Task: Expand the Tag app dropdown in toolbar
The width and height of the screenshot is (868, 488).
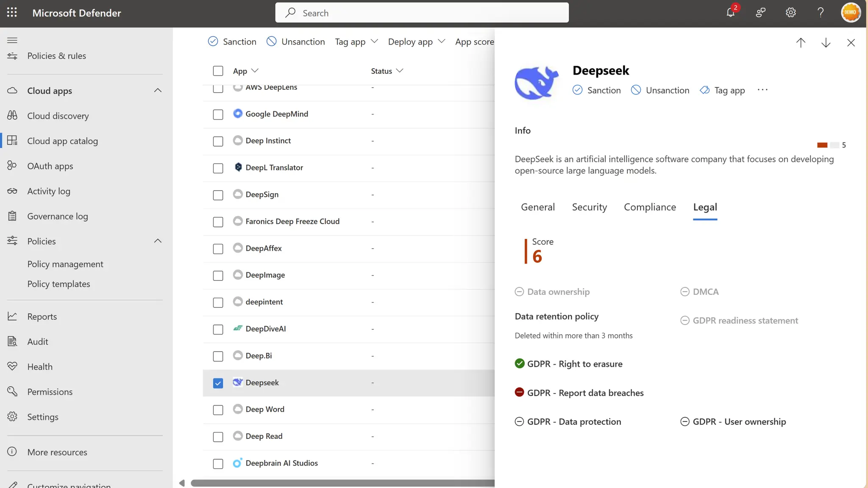Action: point(356,42)
